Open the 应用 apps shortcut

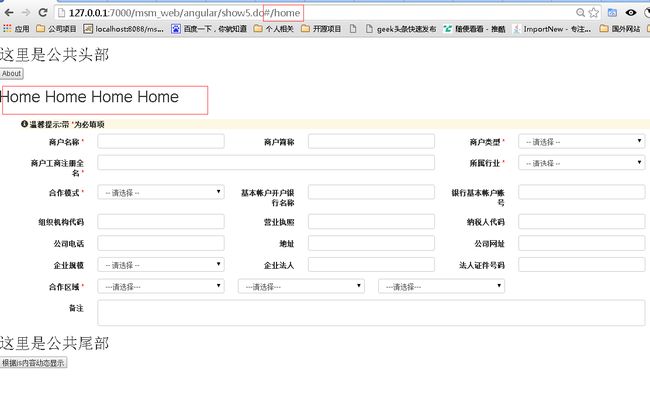coord(16,29)
